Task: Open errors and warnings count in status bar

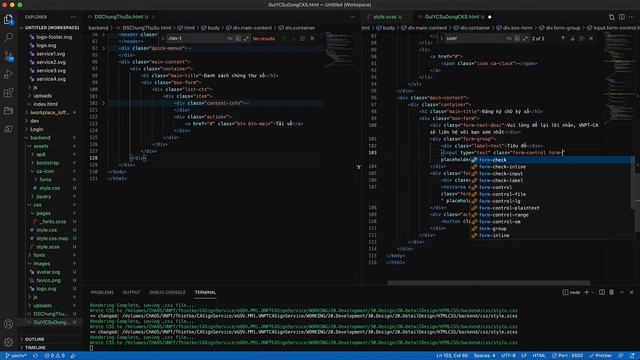Action: [55, 356]
